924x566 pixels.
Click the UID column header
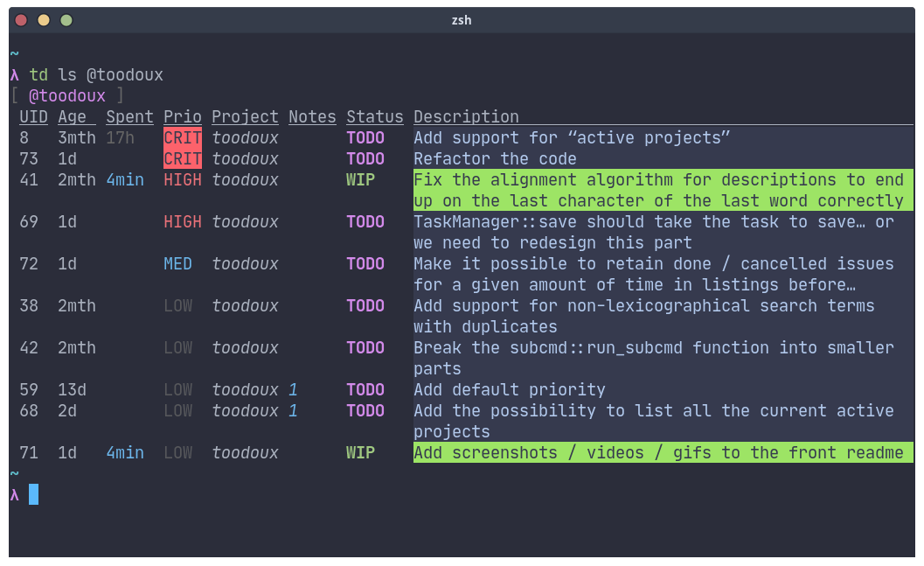pos(33,116)
